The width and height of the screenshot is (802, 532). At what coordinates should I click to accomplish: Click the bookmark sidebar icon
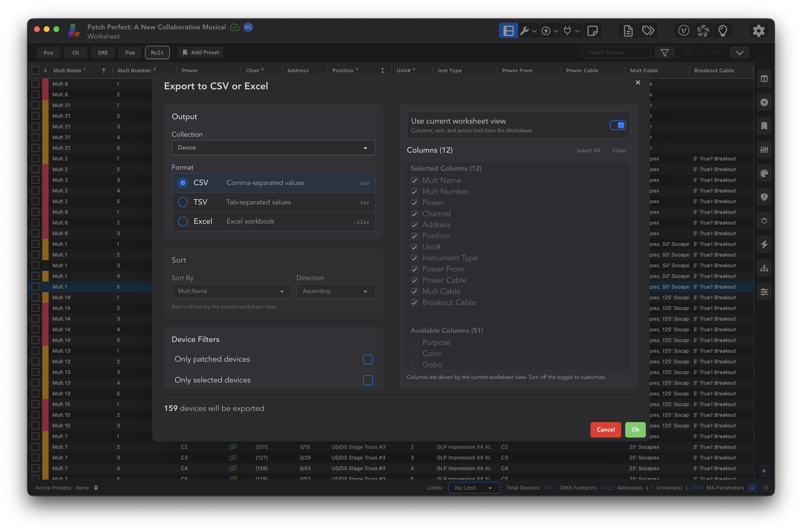(x=764, y=126)
